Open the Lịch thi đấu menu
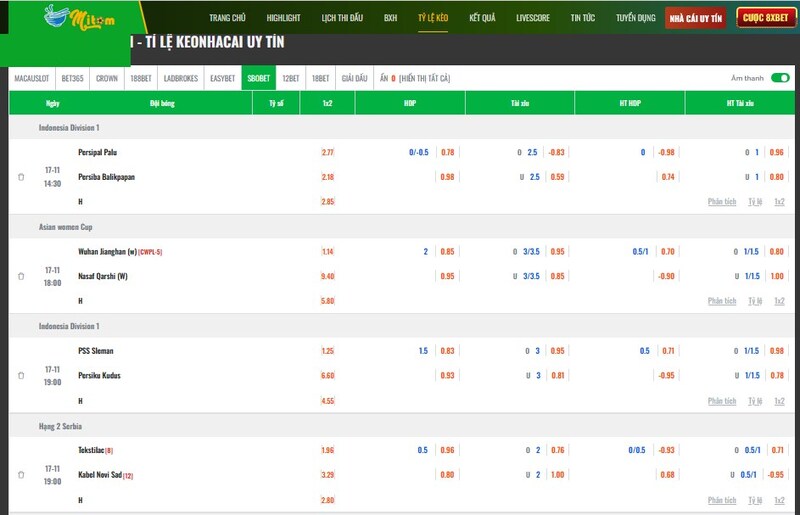This screenshot has height=515, width=800. coord(342,18)
